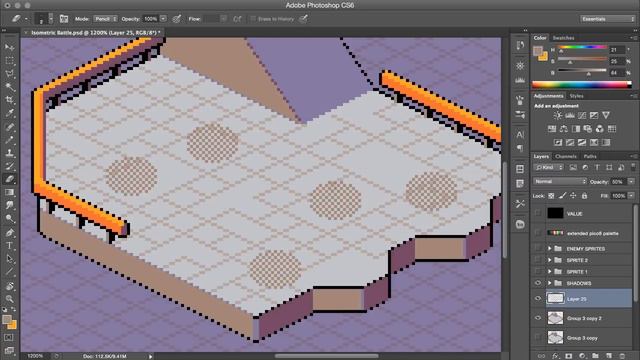Open the layer Opacity dropdown arrow
The image size is (640, 360).
coord(631,182)
